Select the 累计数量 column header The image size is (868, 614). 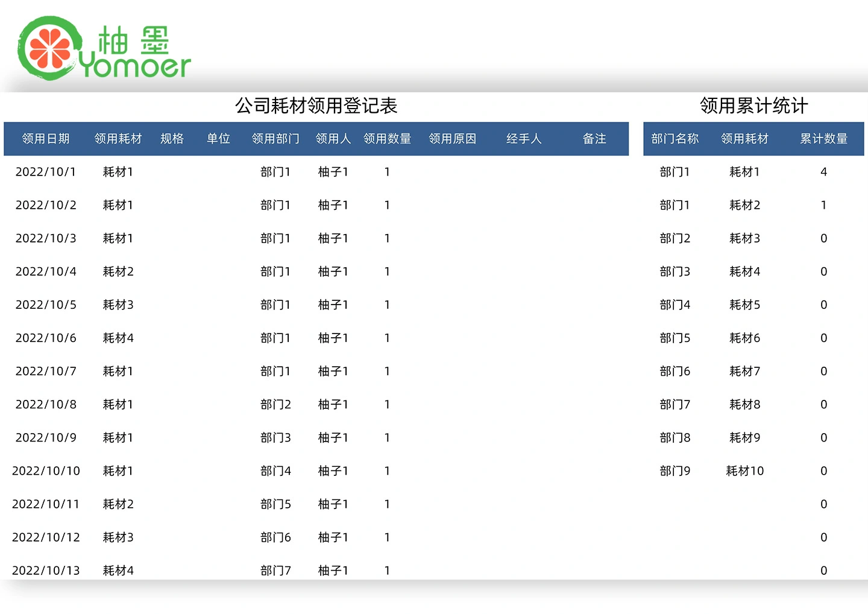pos(823,139)
